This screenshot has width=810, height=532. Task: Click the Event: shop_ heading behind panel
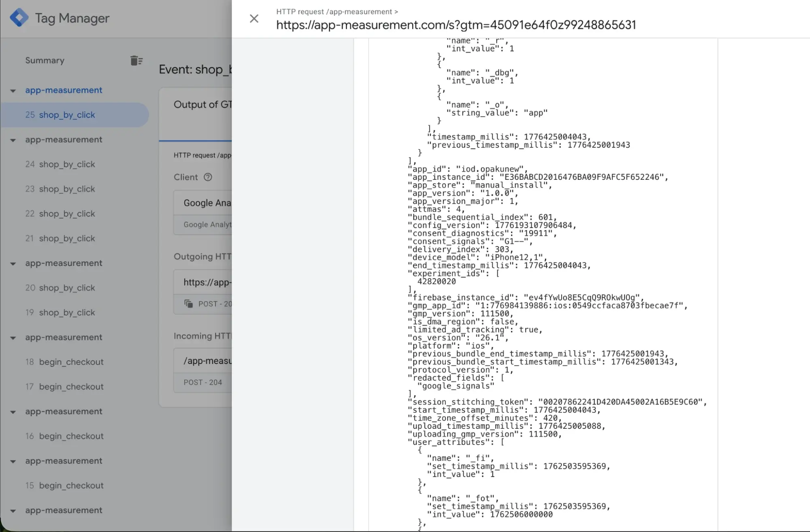(x=195, y=69)
